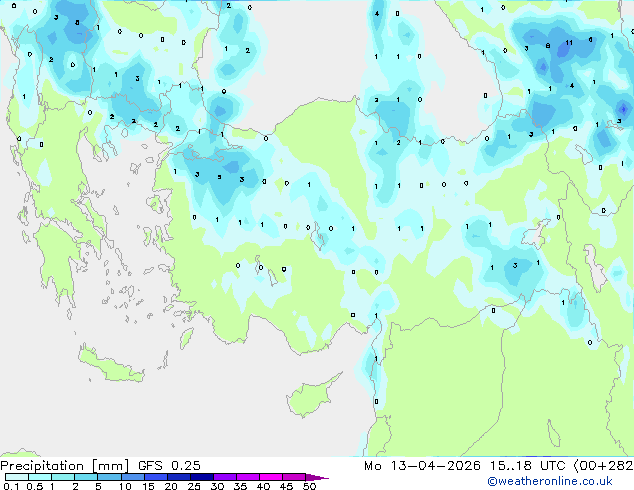
Task: Click the 0.5 legend scale label
Action: (35, 486)
